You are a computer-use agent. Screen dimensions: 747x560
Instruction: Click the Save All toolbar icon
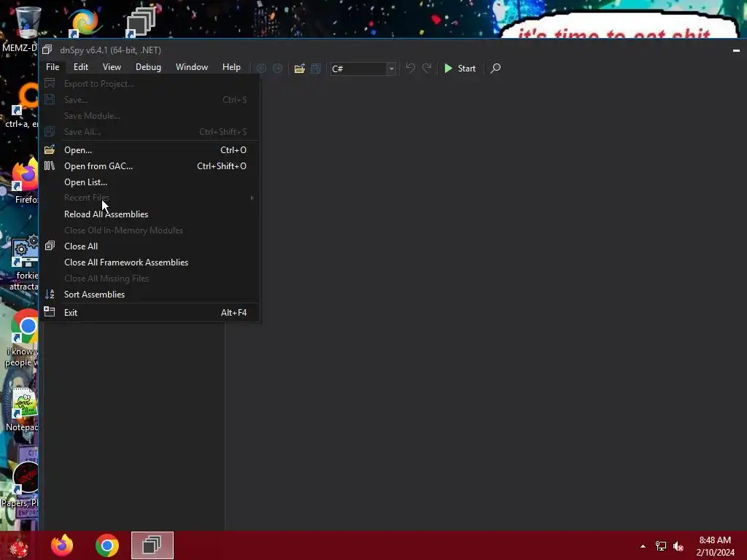315,69
